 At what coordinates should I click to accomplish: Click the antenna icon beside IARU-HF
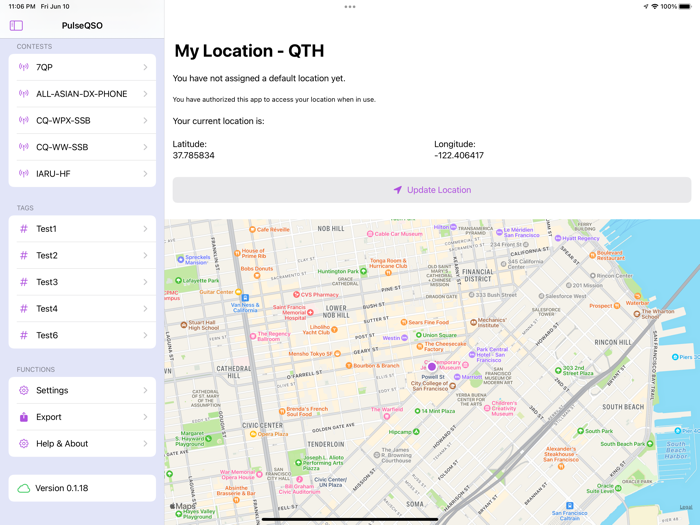(24, 174)
